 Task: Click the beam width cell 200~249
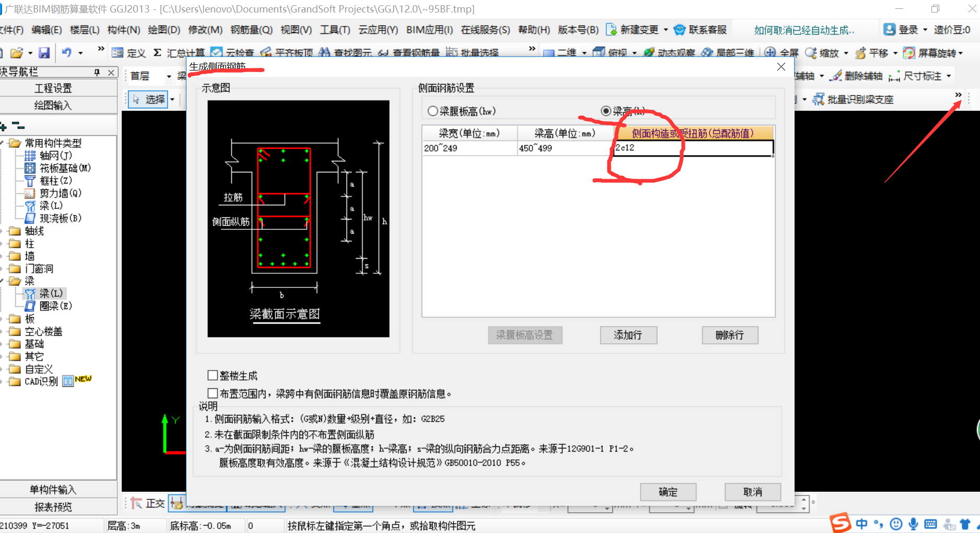coord(470,148)
